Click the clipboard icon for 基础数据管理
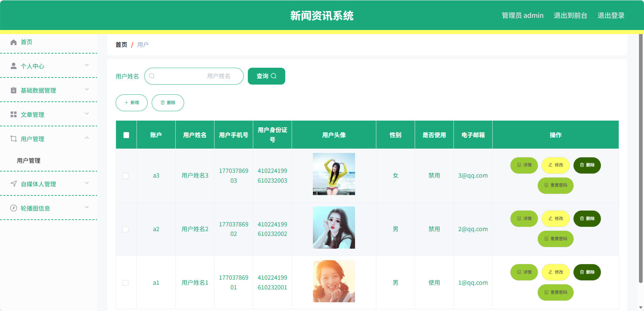 coord(13,90)
